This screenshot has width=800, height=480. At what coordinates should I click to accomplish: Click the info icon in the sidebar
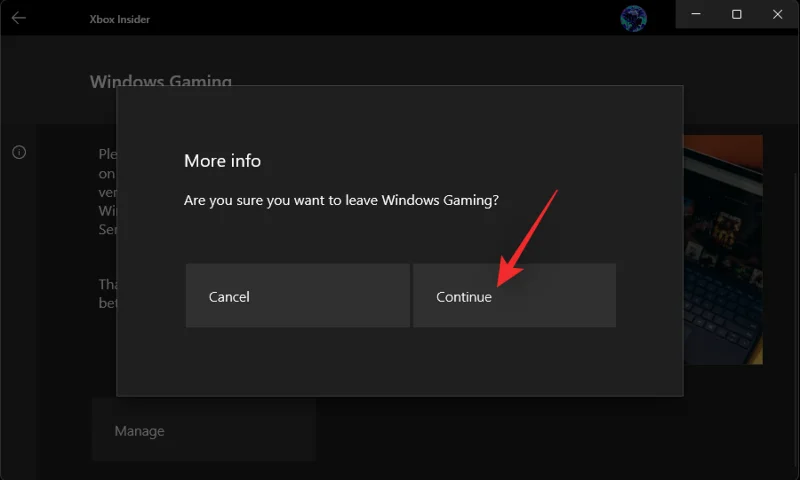[x=19, y=152]
